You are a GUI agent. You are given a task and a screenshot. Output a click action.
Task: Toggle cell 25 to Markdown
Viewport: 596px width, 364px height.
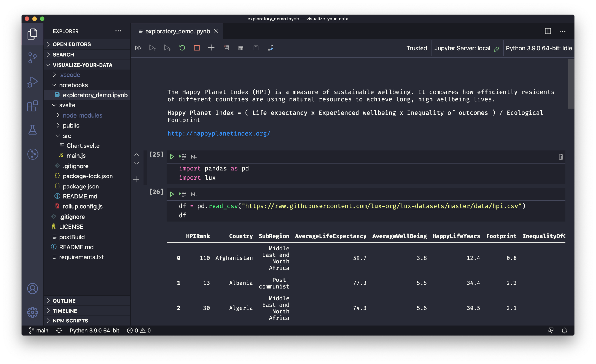point(194,157)
